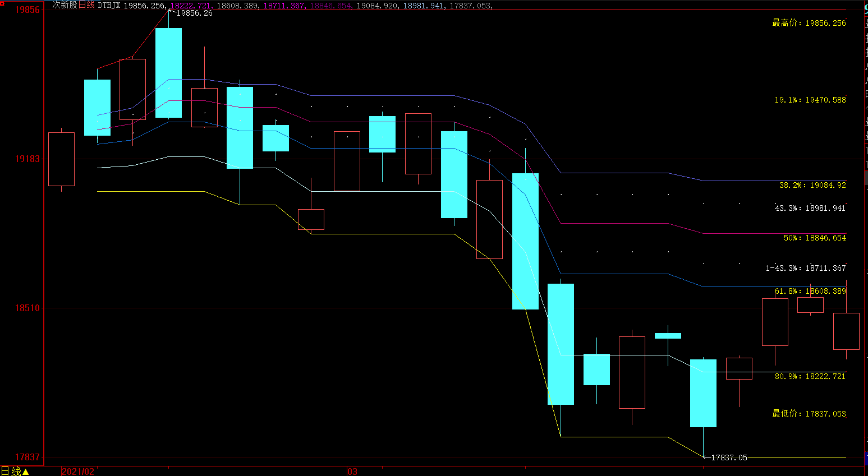Select header value 18981.941
This screenshot has width=868, height=476.
click(x=424, y=6)
